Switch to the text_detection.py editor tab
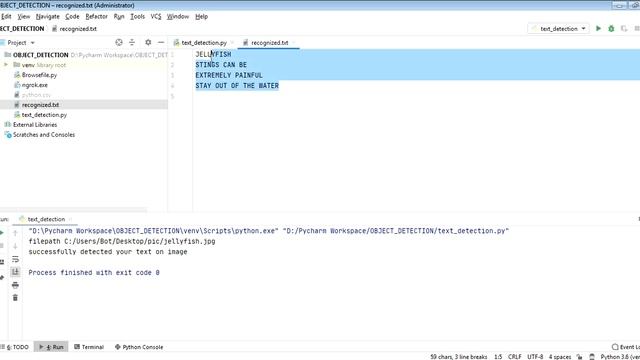 pyautogui.click(x=204, y=42)
